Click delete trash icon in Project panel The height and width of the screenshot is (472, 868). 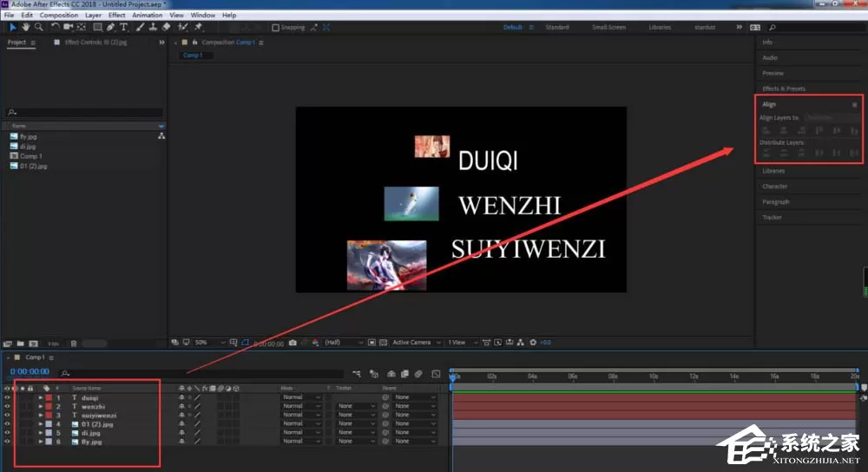pos(74,344)
